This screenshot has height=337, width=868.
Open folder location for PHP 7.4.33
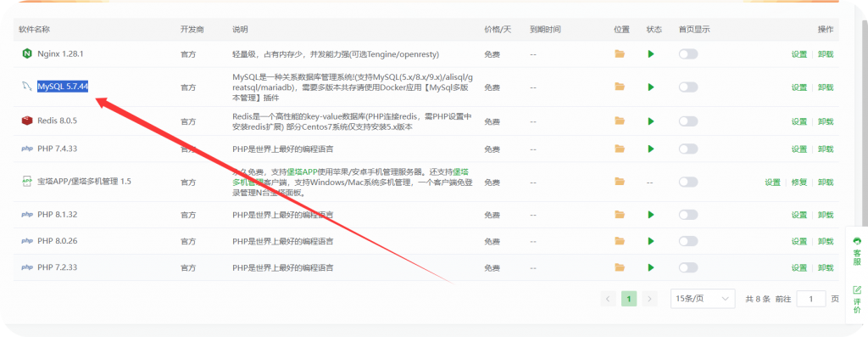620,149
